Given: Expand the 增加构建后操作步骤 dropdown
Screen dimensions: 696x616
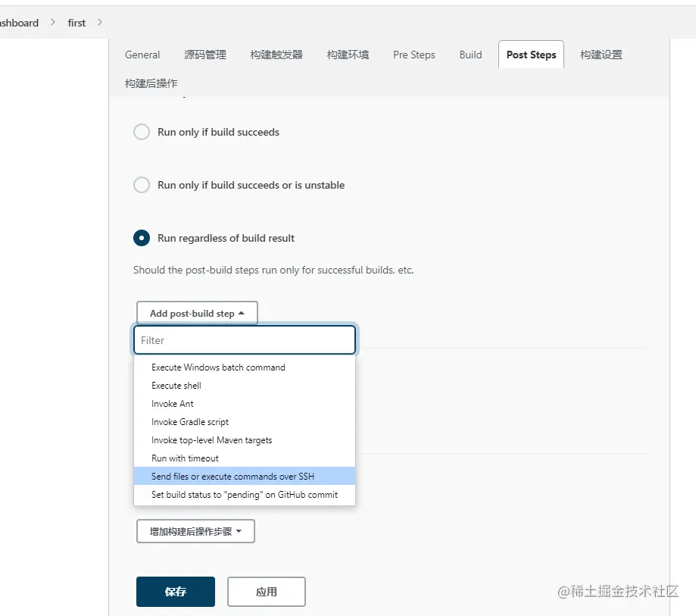Looking at the screenshot, I should click(x=195, y=531).
